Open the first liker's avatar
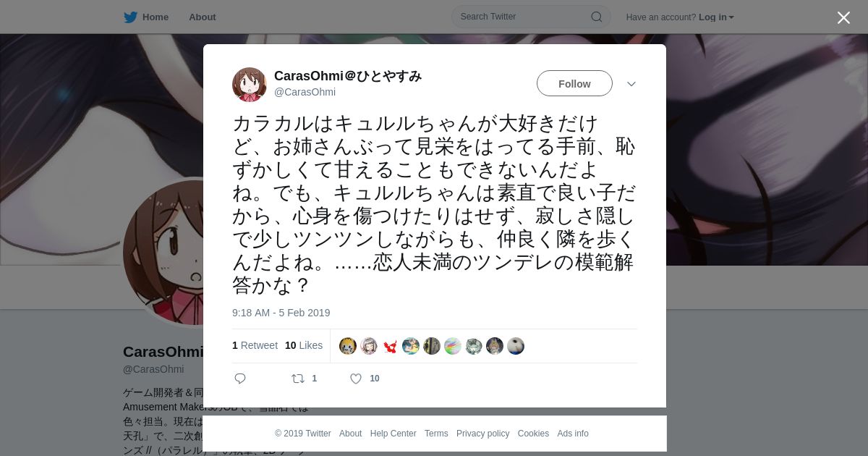 coord(348,346)
